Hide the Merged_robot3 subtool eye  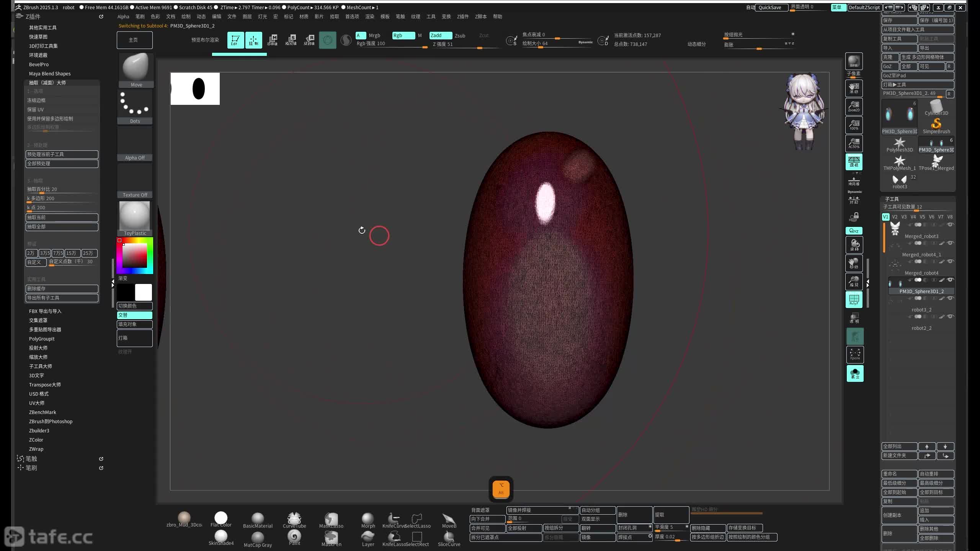pyautogui.click(x=950, y=225)
